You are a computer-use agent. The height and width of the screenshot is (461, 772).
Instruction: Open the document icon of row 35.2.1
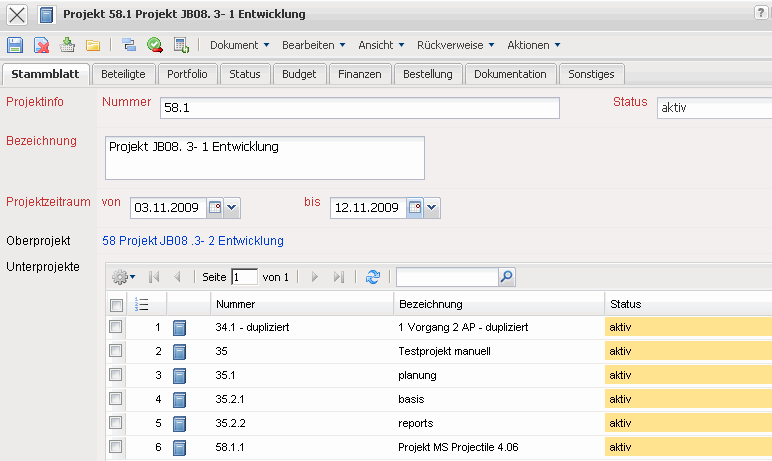tap(180, 399)
